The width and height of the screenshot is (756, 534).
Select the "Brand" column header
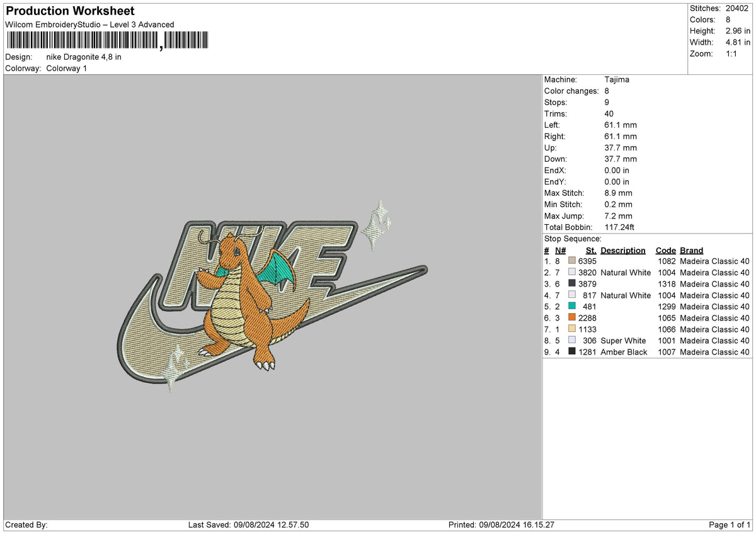[x=692, y=250]
